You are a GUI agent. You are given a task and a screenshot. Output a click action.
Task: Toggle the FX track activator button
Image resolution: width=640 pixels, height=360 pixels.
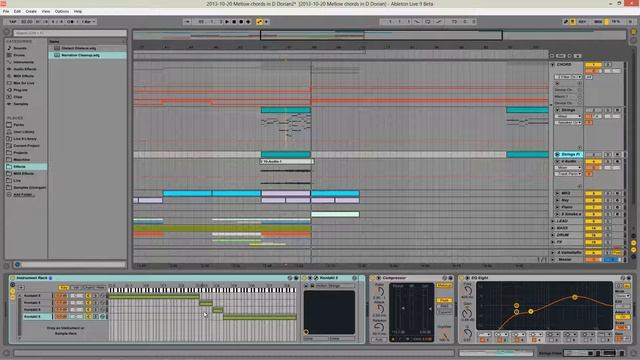point(593,242)
